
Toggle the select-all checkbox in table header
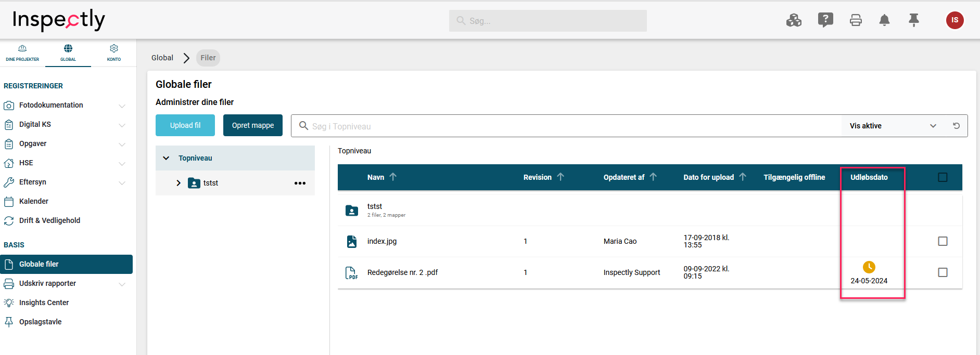tap(943, 177)
